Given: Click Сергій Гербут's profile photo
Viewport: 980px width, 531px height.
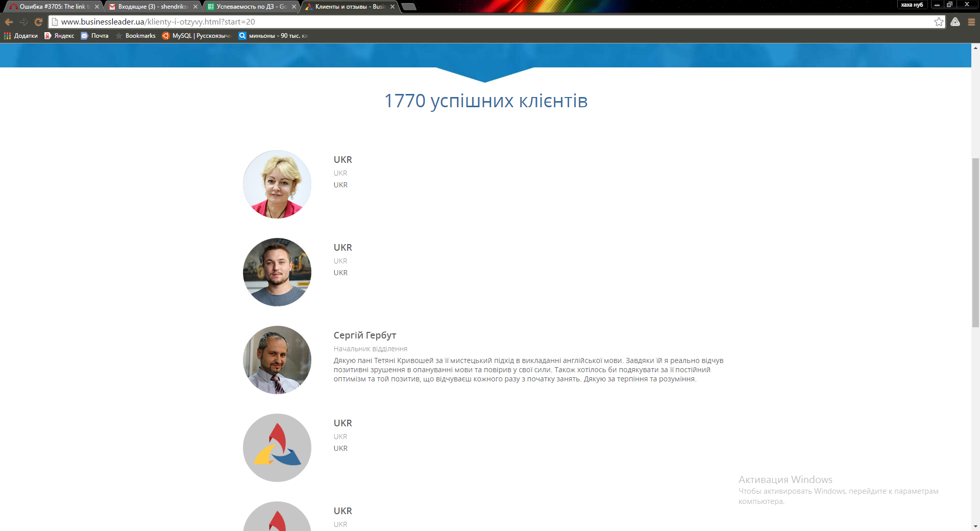Looking at the screenshot, I should [x=277, y=360].
